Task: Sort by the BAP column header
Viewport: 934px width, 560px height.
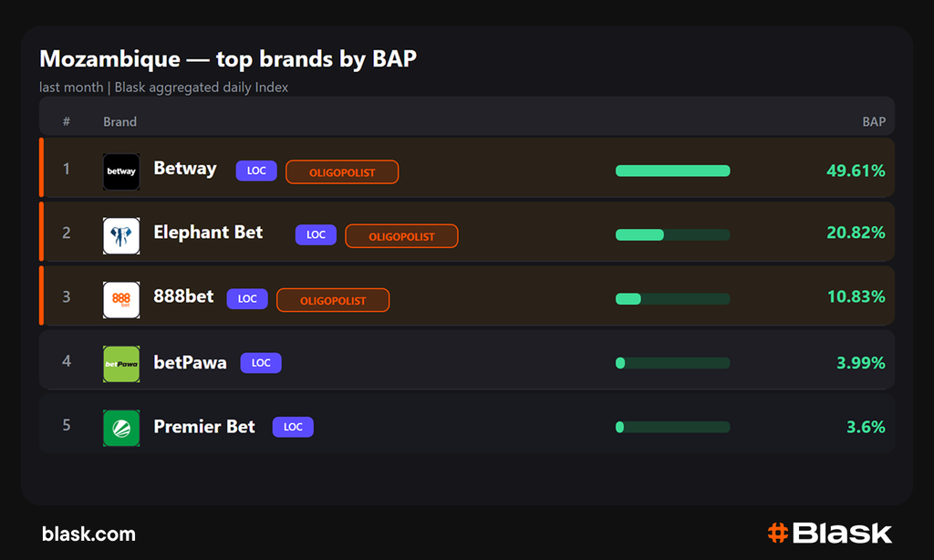Action: coord(874,121)
